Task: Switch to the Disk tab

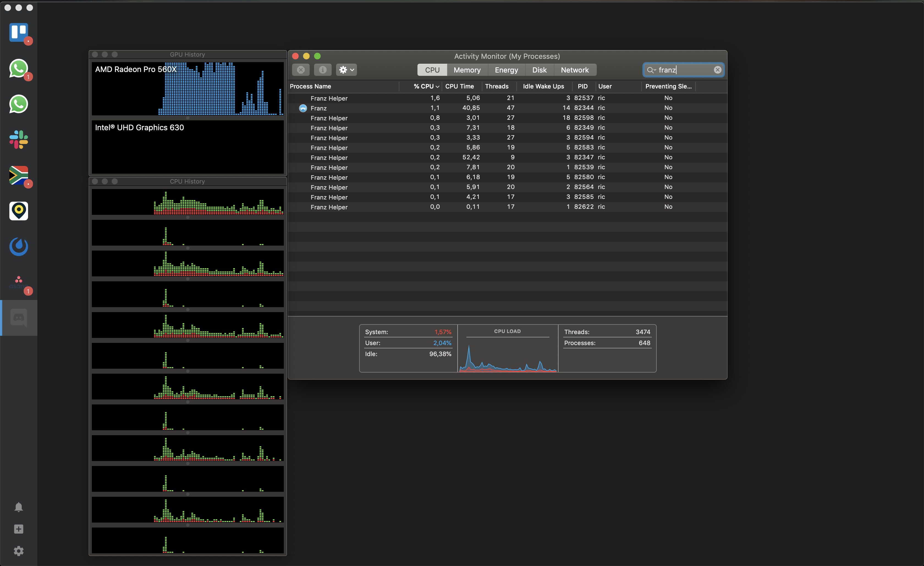Action: pos(539,70)
